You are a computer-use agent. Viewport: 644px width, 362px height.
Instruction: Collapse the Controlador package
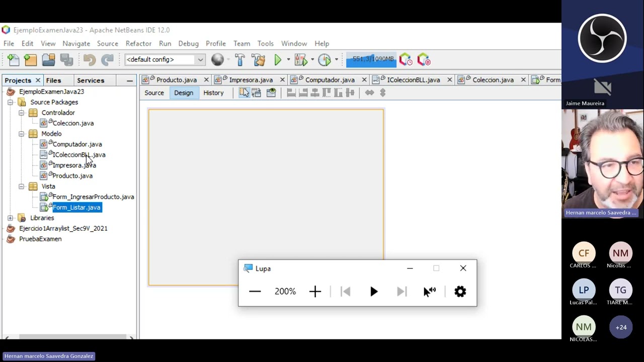point(21,113)
